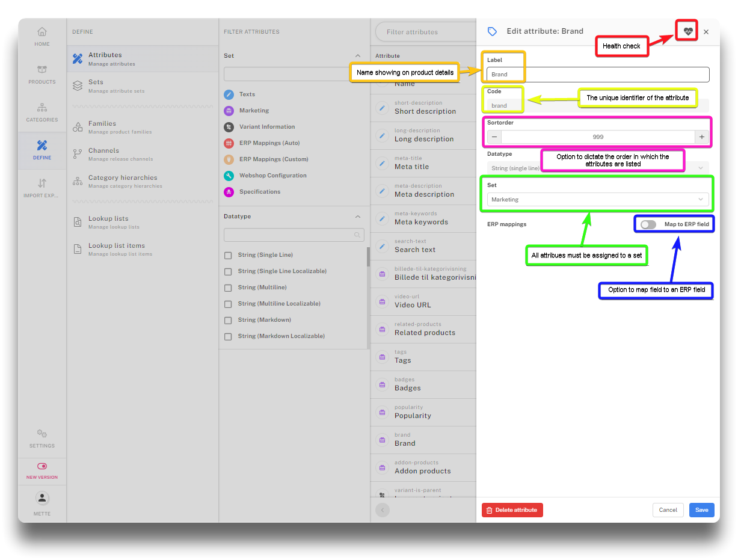Open Families in the Define menu
Image resolution: width=738 pixels, height=560 pixels.
coord(102,127)
